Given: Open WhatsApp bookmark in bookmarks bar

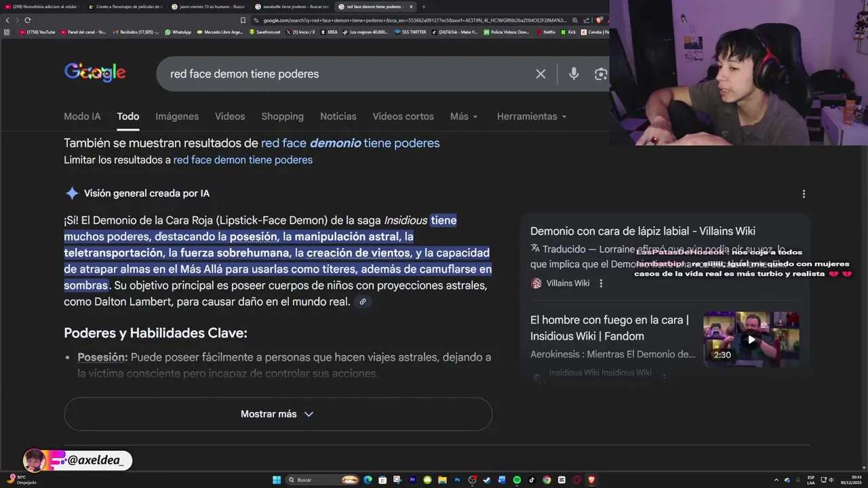Looking at the screenshot, I should (178, 32).
